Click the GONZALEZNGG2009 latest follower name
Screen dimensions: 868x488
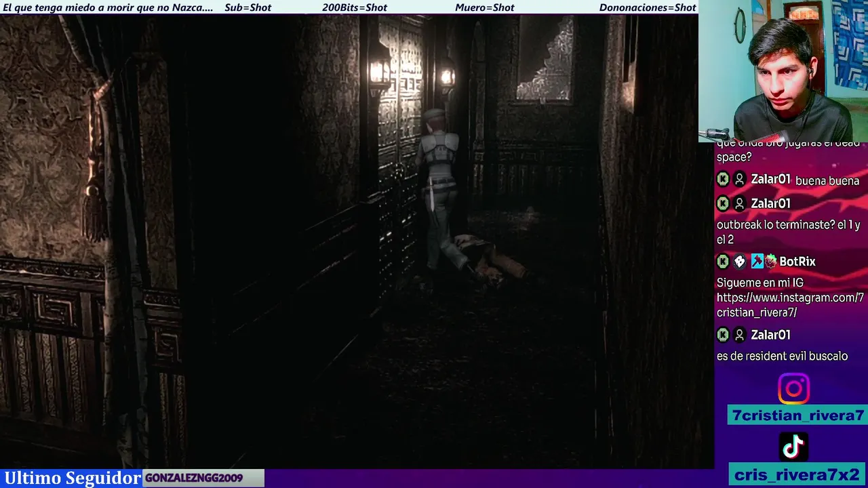(194, 478)
